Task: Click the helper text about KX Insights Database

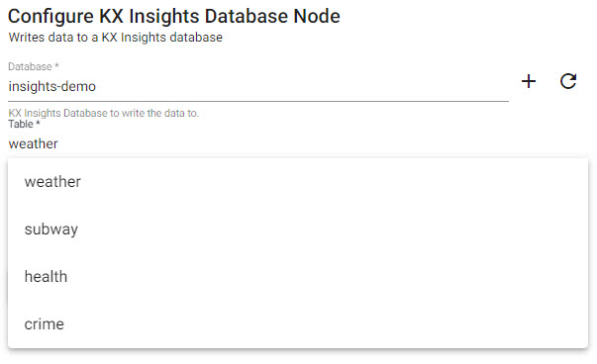Action: pos(104,113)
